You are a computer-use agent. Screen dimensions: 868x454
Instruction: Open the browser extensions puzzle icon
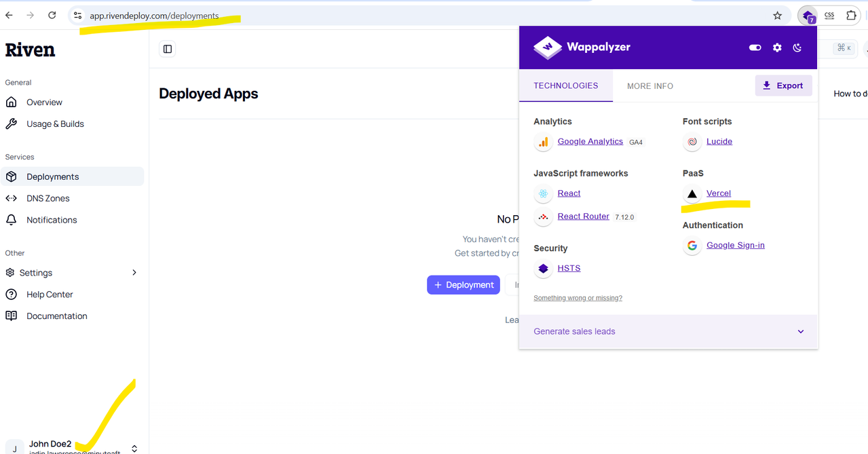[x=851, y=15]
